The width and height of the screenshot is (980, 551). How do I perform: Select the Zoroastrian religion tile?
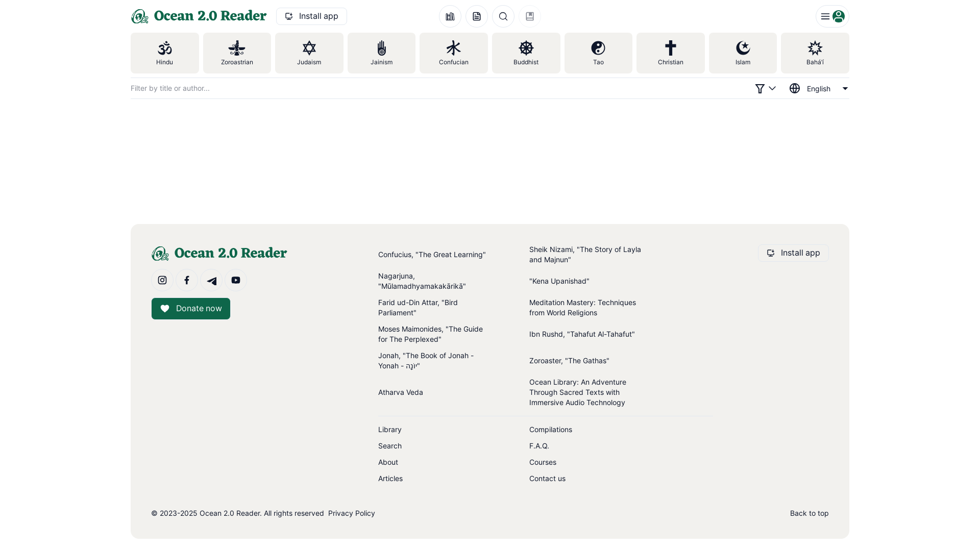(237, 53)
